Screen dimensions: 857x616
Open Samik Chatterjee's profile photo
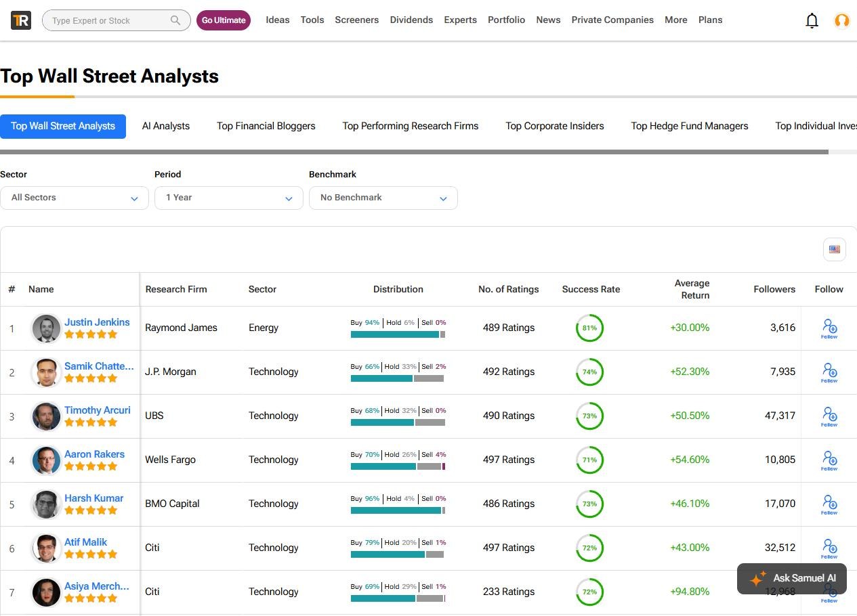46,372
